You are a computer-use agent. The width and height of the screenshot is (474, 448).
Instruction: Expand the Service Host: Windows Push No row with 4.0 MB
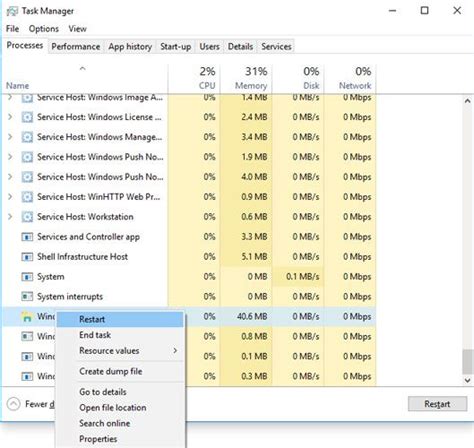point(10,177)
